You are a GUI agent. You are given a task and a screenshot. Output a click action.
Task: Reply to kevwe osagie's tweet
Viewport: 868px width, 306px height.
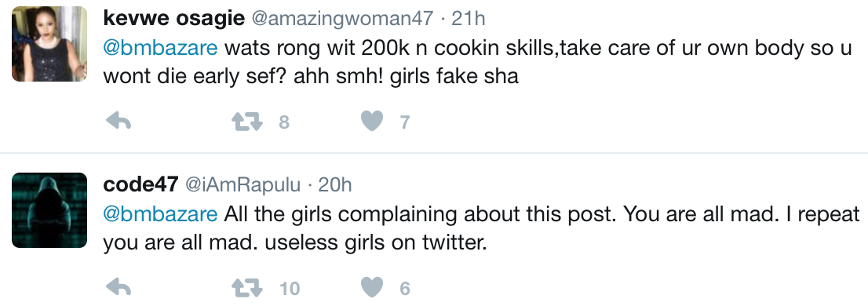pyautogui.click(x=118, y=121)
